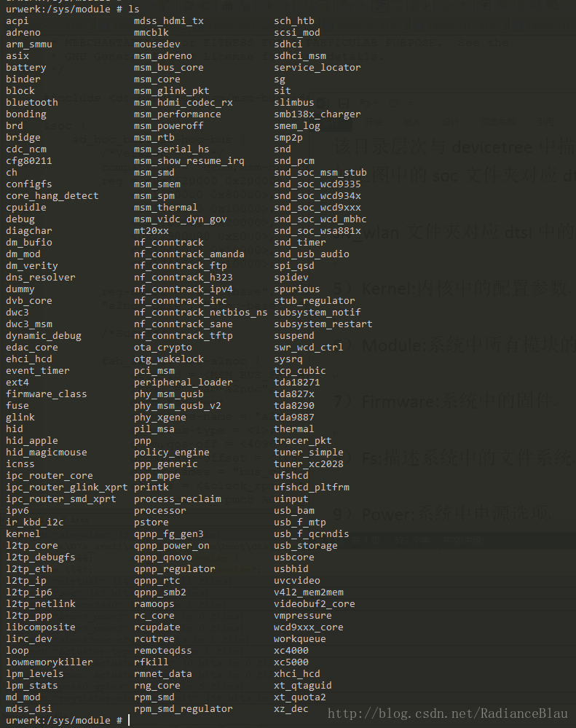Select 'nf_conntrack_netbios_ns' module

click(201, 312)
